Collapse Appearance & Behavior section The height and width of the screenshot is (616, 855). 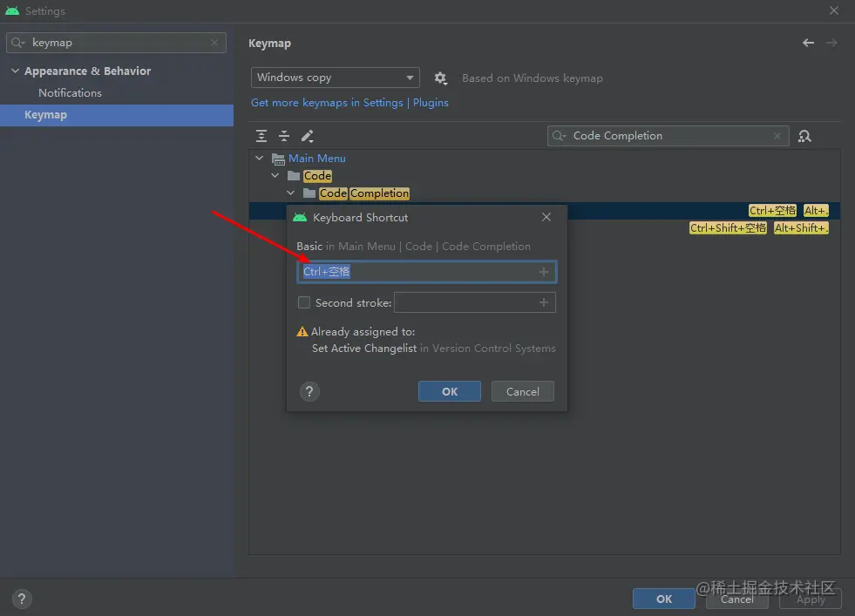(x=16, y=71)
